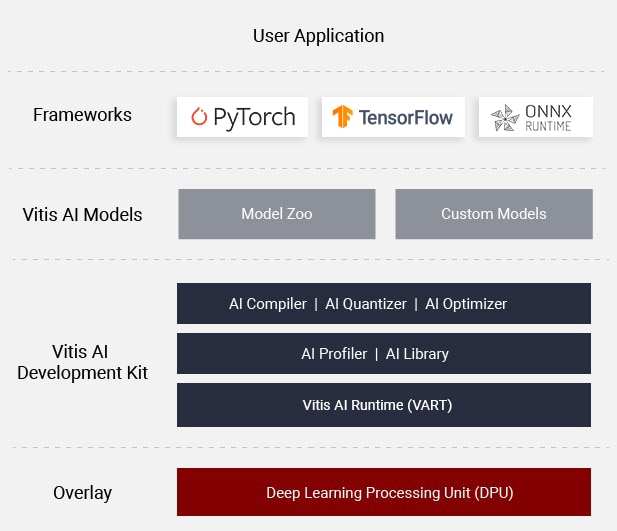Click the AI Profiler label
Viewport: 617px width, 531px height.
pos(334,354)
